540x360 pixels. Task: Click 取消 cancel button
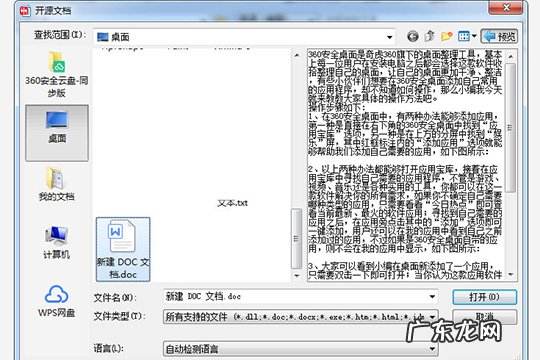tap(485, 316)
